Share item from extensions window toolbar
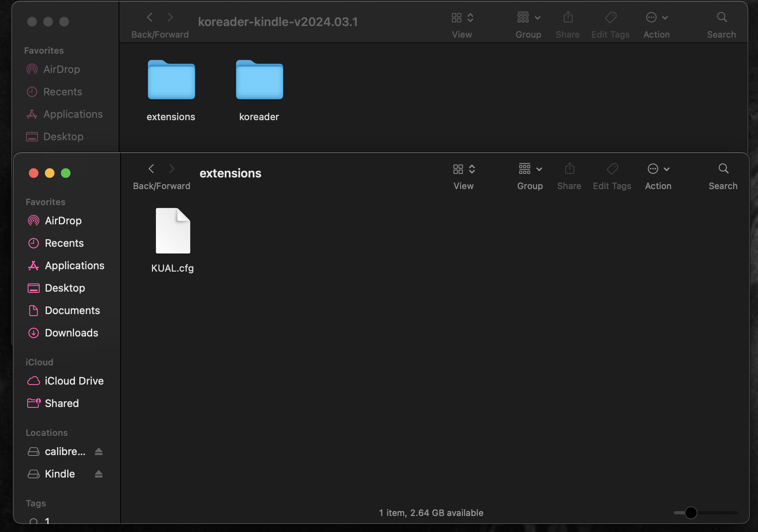The width and height of the screenshot is (758, 532). (570, 169)
